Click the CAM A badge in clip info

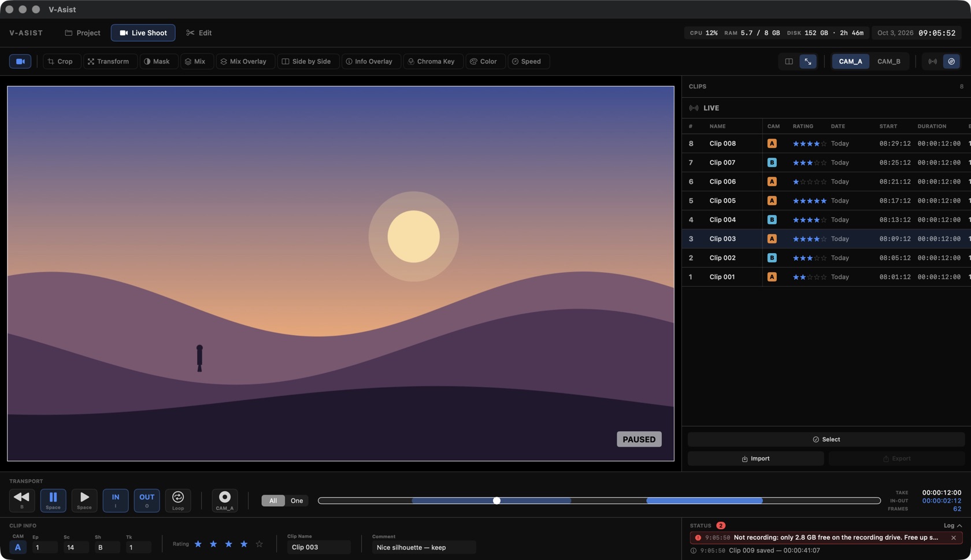(18, 547)
